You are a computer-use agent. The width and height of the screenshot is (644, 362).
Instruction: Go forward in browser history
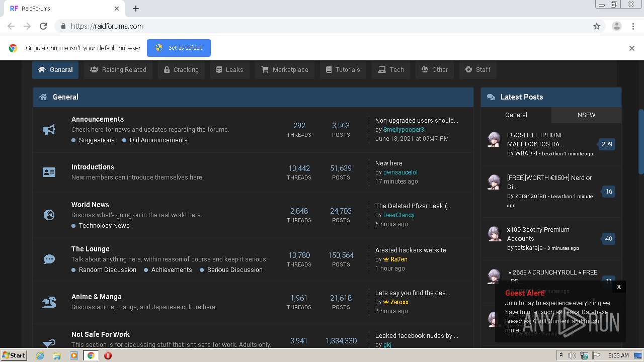point(27,26)
